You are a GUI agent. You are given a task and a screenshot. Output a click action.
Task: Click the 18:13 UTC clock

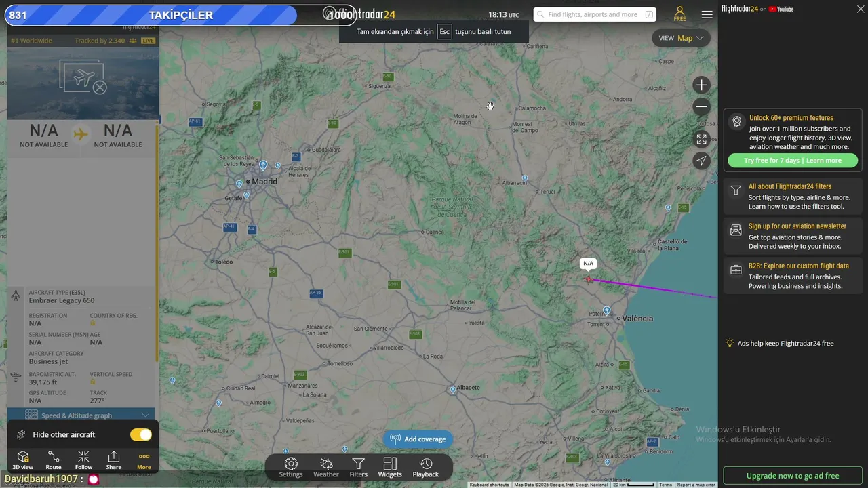click(503, 14)
